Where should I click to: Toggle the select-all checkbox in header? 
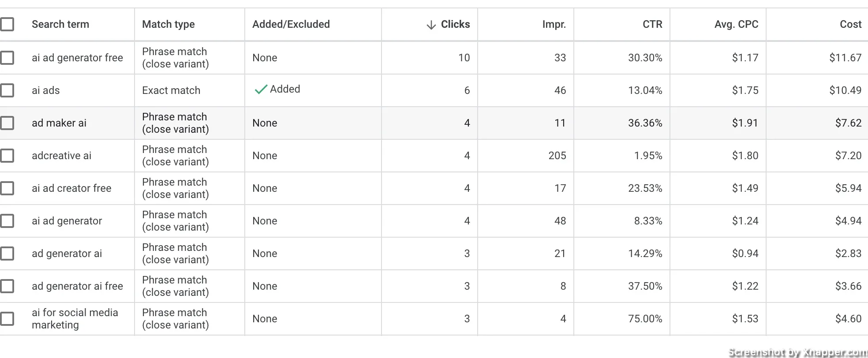pyautogui.click(x=7, y=24)
